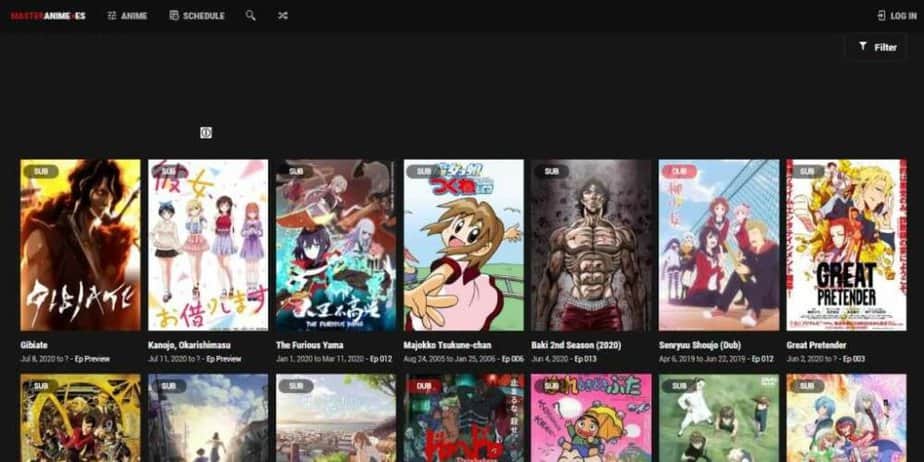
Task: Click the red DUB badge on Senryuu Shoujo
Action: click(679, 171)
